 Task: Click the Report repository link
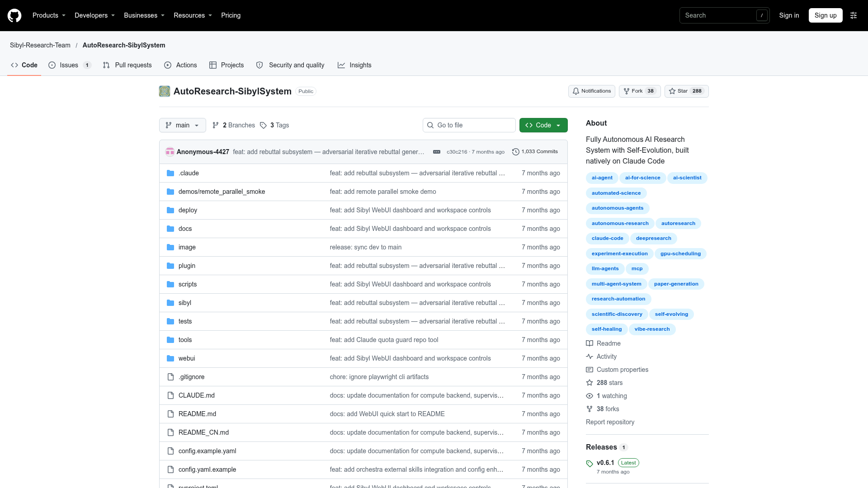[610, 422]
